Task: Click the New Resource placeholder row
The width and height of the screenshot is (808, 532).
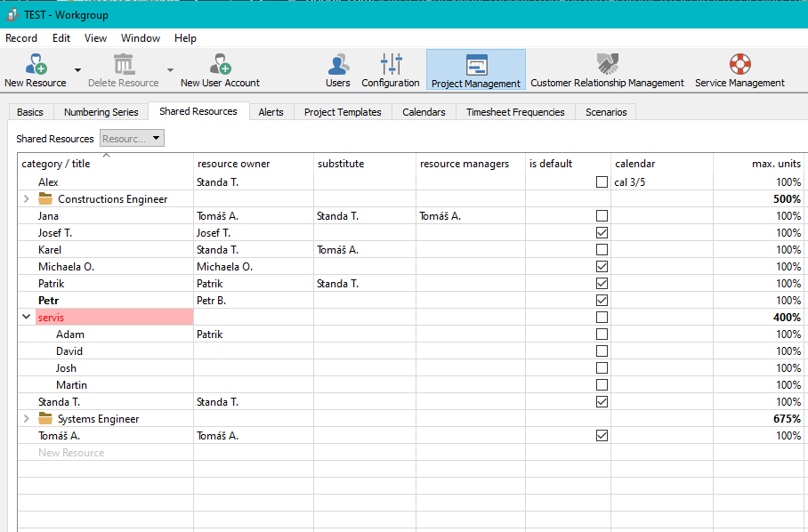Action: (71, 453)
